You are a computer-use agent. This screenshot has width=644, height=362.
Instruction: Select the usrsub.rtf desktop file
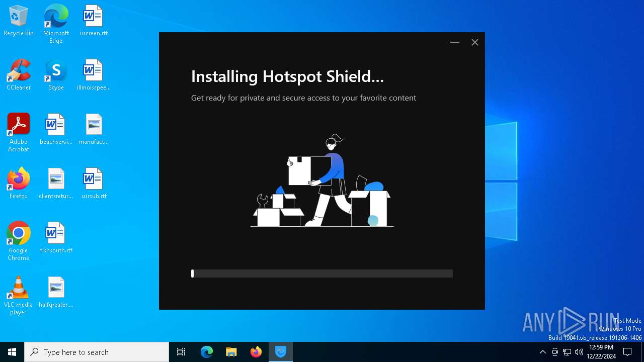click(x=94, y=184)
